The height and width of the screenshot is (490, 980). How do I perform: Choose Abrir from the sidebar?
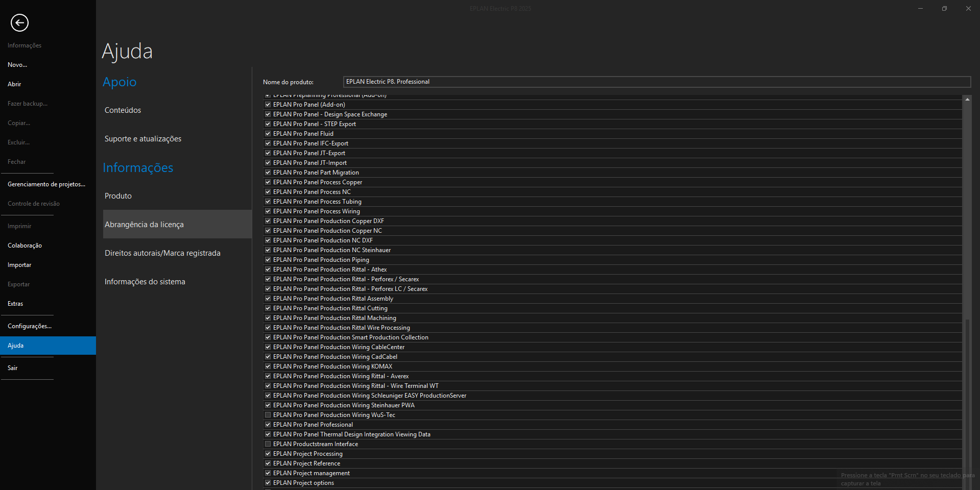[x=14, y=84]
